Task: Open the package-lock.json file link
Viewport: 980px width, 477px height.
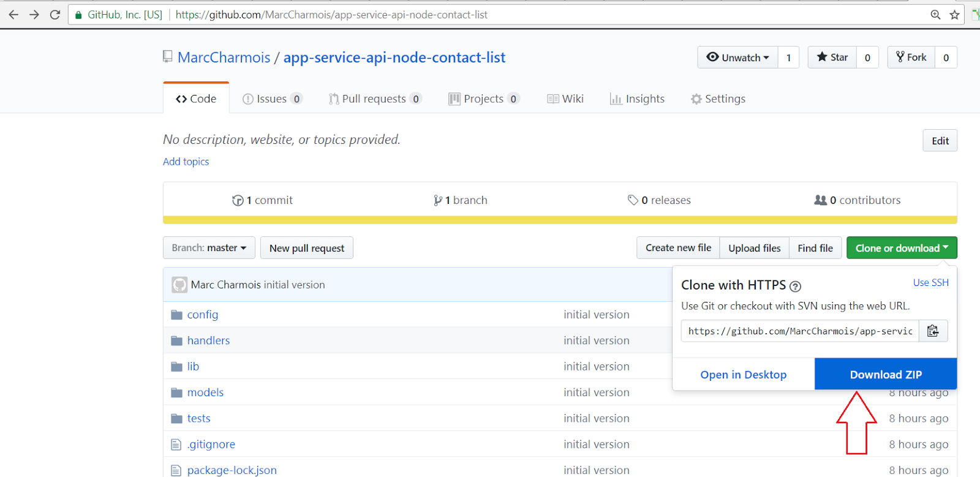Action: [x=232, y=470]
